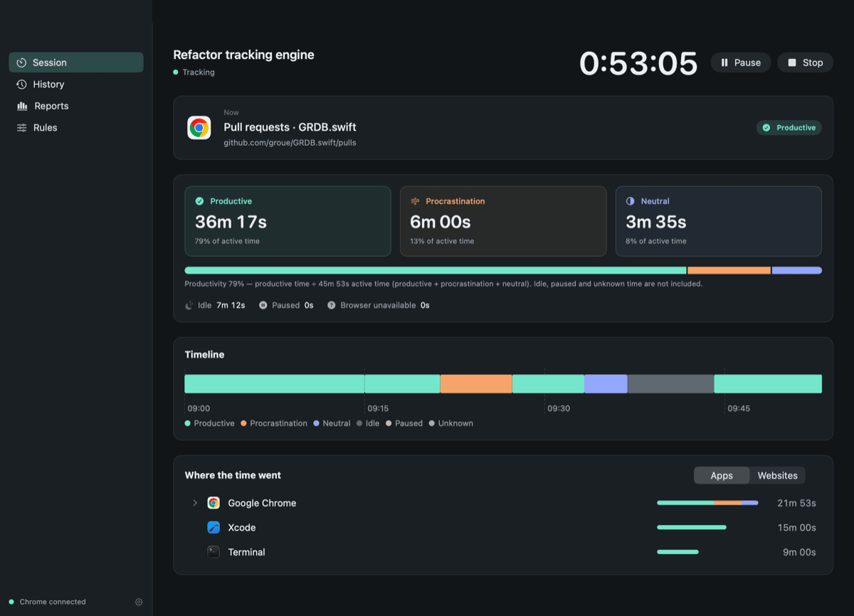Image resolution: width=854 pixels, height=616 pixels.
Task: Click the Neutral legend entry
Action: pos(332,423)
